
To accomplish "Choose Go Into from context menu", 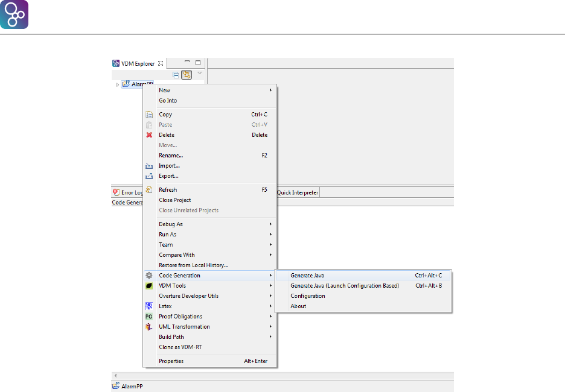I will 210,101.
